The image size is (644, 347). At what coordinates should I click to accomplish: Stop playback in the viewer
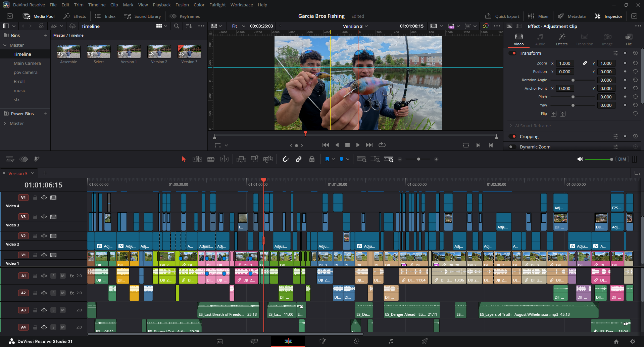coord(347,145)
